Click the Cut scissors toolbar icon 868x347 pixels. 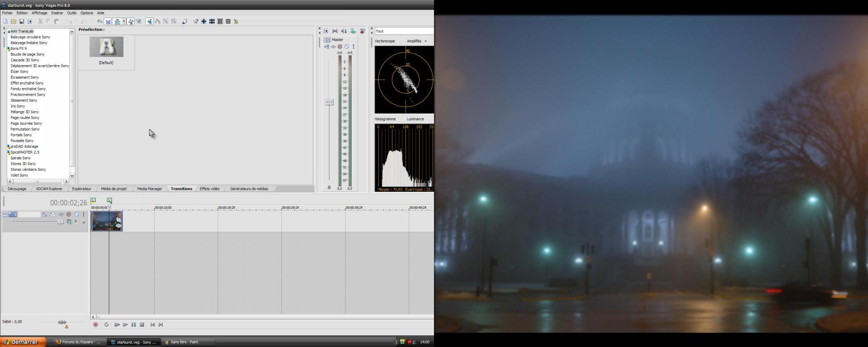(x=40, y=21)
